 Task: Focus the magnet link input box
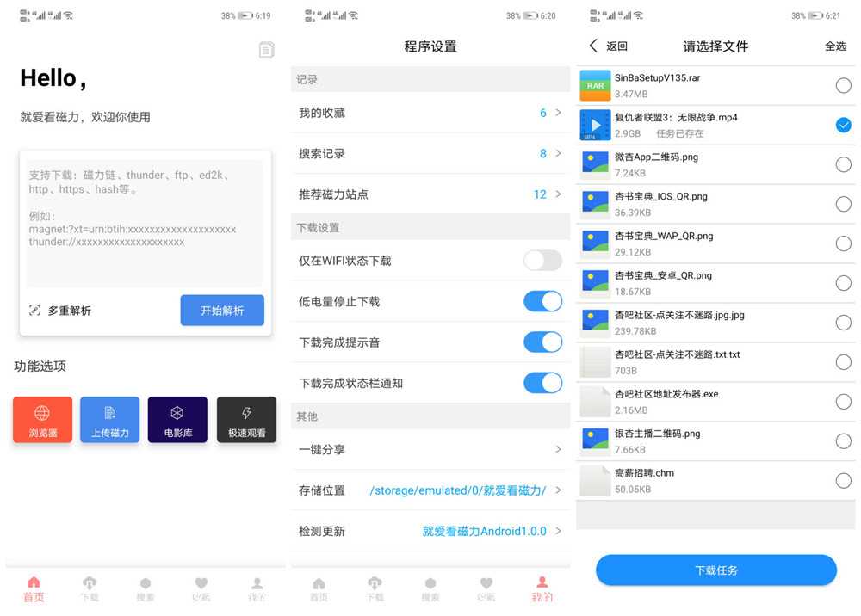coord(145,223)
